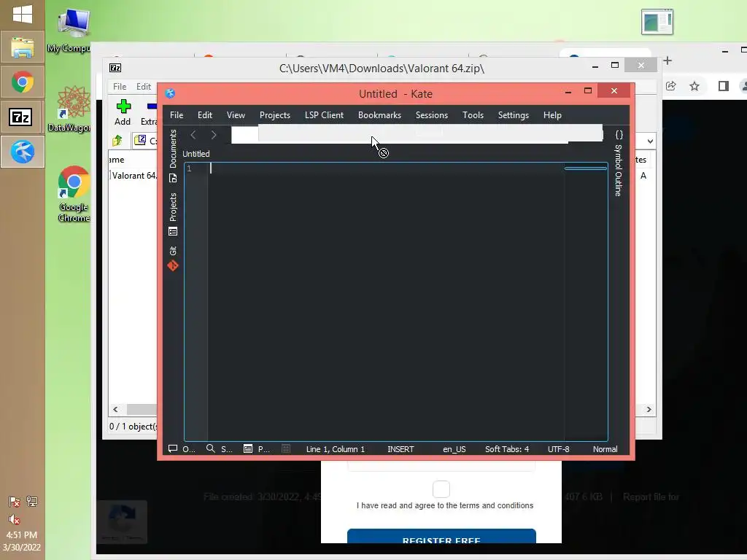Open Kate's Bookmarks menu
The image size is (747, 560).
(x=379, y=114)
